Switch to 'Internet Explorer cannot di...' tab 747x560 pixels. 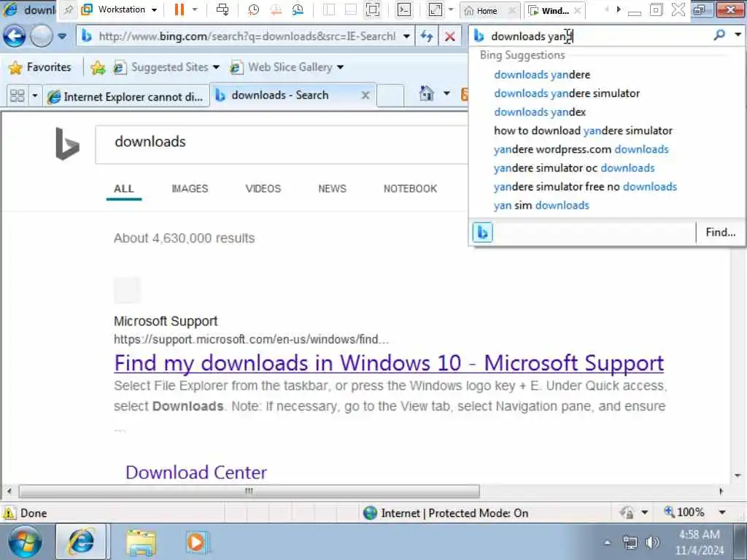[x=126, y=97]
